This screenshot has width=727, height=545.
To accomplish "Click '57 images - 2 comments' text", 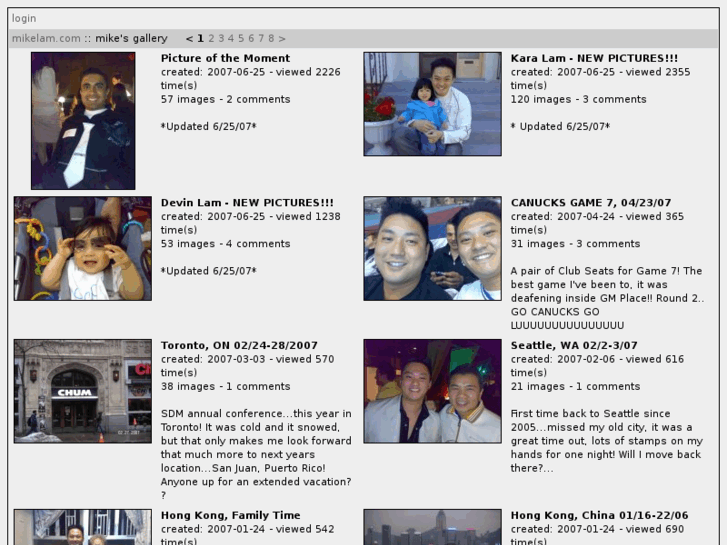I will click(x=225, y=99).
